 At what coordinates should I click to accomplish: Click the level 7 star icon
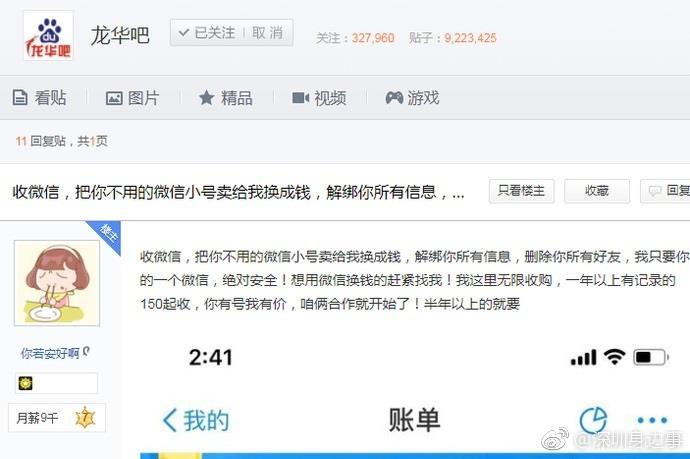(x=85, y=418)
